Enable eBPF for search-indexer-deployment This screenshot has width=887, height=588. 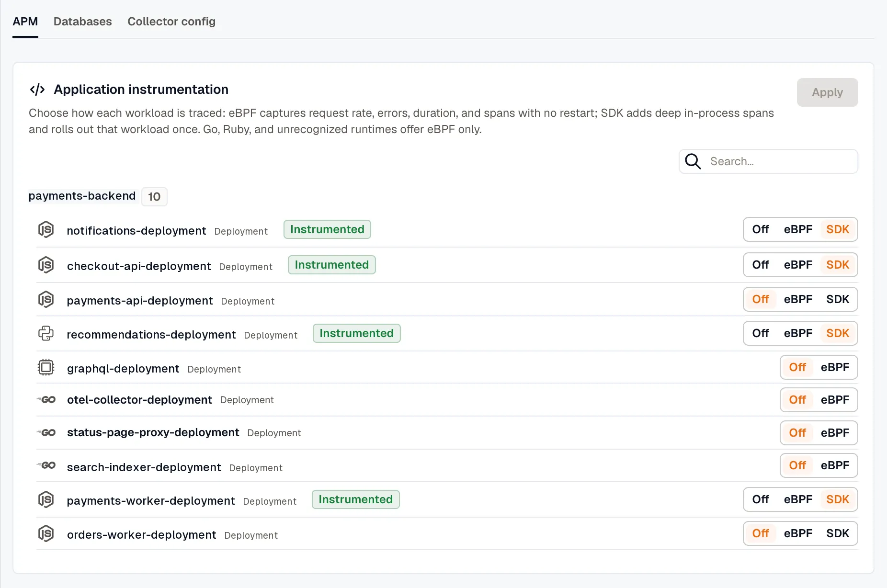[835, 465]
